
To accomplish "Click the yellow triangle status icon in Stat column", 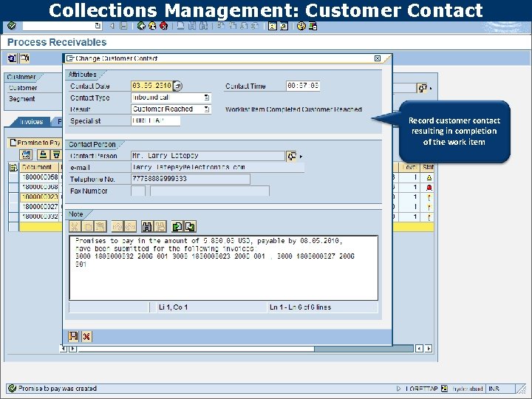I will (x=429, y=177).
